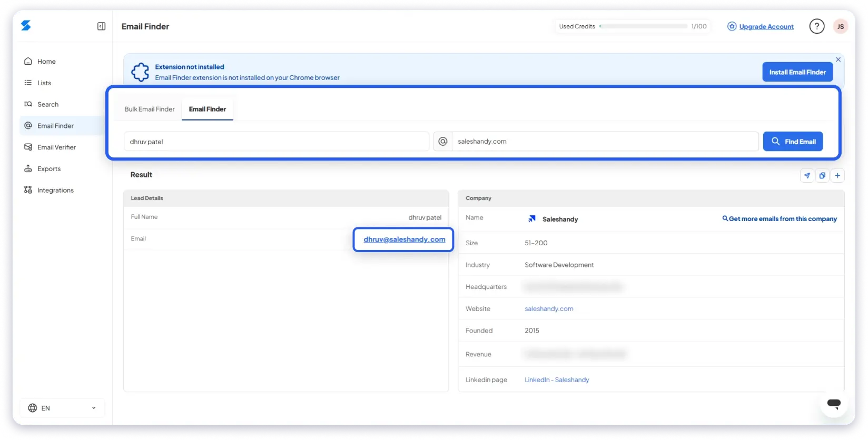Click the Lead Details header
Image resolution: width=868 pixels, height=440 pixels.
147,198
